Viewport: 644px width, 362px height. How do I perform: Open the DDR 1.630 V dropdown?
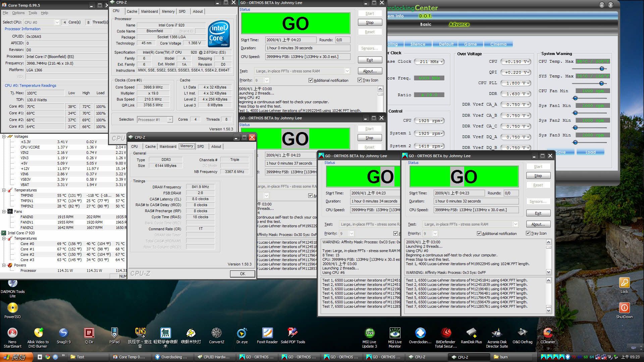tap(515, 94)
